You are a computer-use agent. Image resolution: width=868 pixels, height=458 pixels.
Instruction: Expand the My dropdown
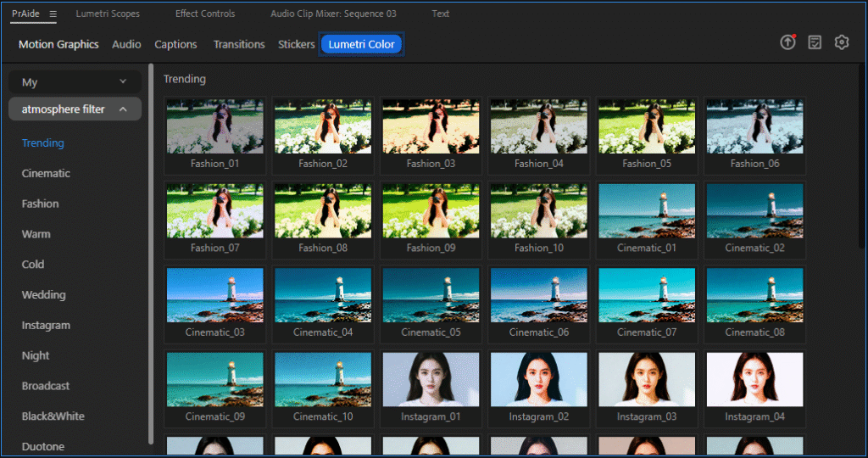75,82
